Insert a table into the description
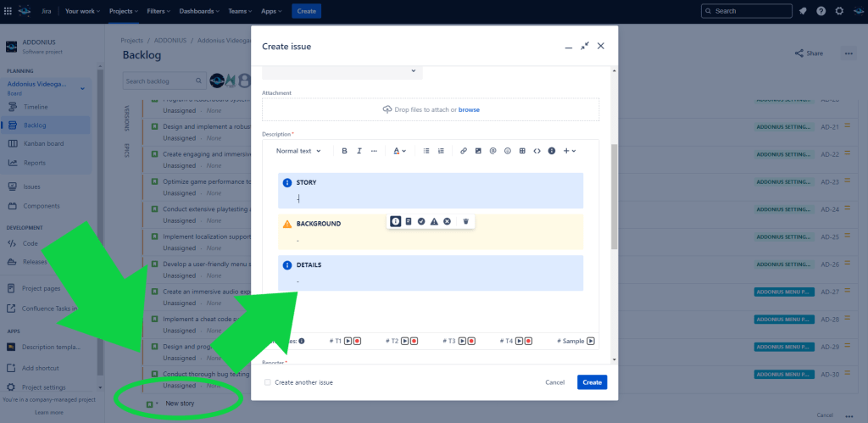The width and height of the screenshot is (868, 423). (522, 151)
